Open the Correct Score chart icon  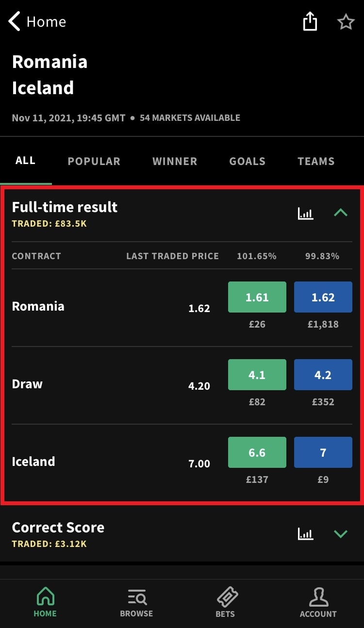[x=305, y=534]
